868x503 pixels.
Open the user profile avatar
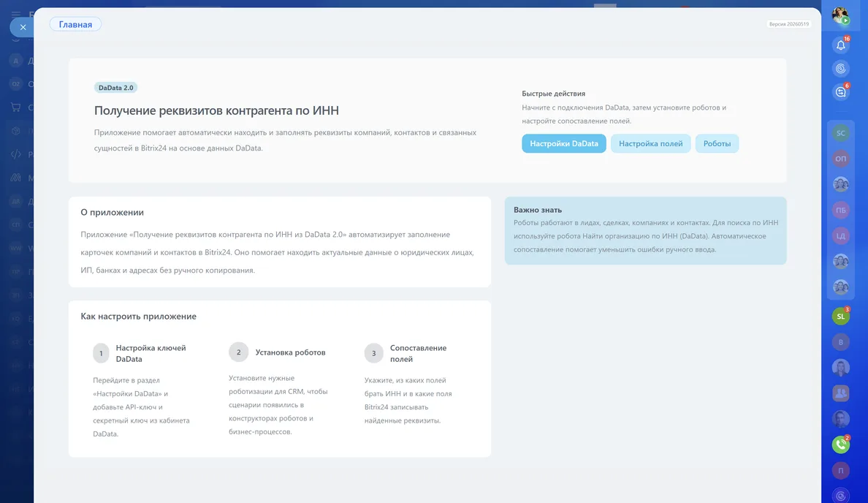[840, 15]
